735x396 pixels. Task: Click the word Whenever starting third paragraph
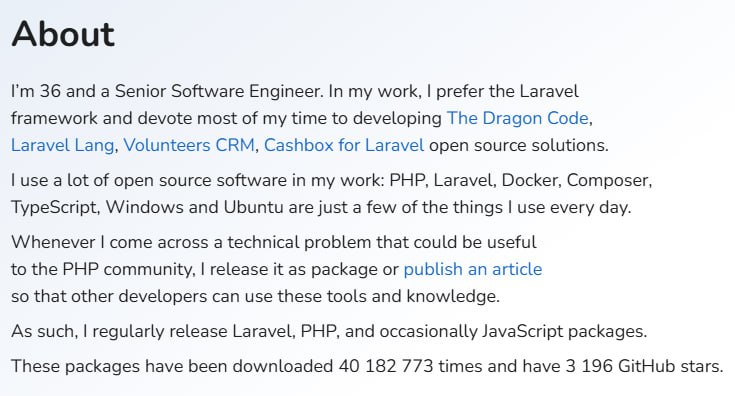pos(53,242)
